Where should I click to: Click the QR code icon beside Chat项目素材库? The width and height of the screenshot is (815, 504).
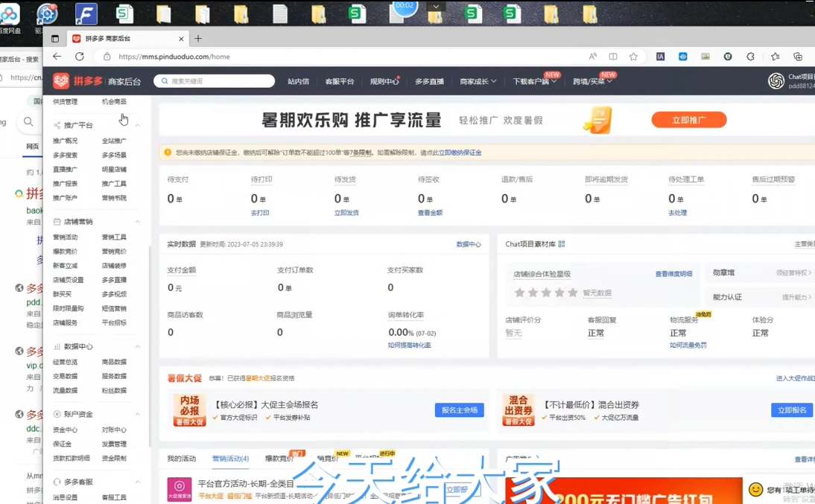coord(562,244)
